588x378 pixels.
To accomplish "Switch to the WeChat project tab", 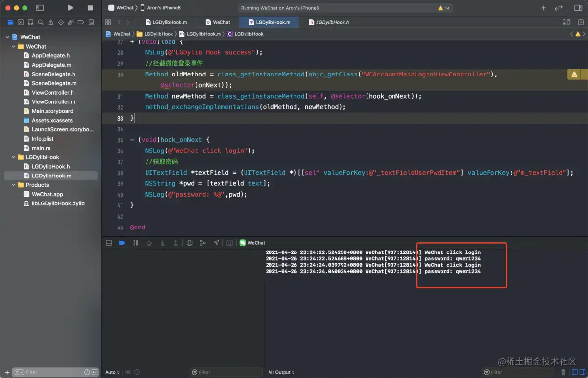I will coord(218,22).
